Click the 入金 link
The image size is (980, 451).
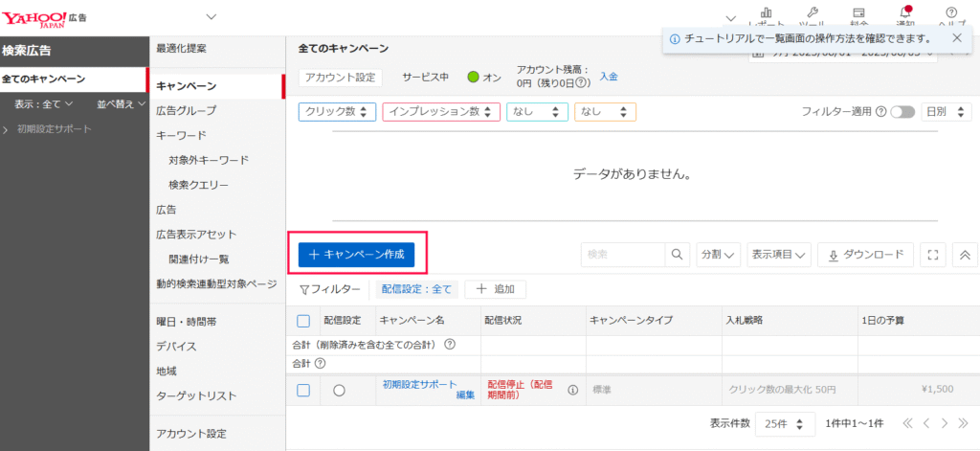(x=609, y=77)
